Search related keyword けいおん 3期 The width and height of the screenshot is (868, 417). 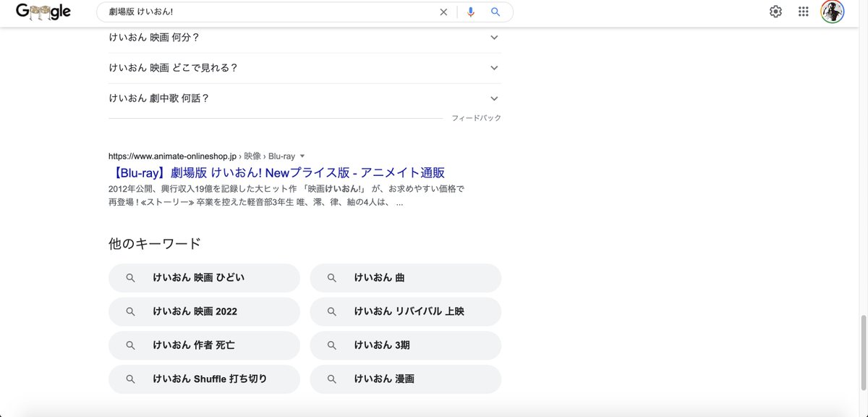coord(406,345)
